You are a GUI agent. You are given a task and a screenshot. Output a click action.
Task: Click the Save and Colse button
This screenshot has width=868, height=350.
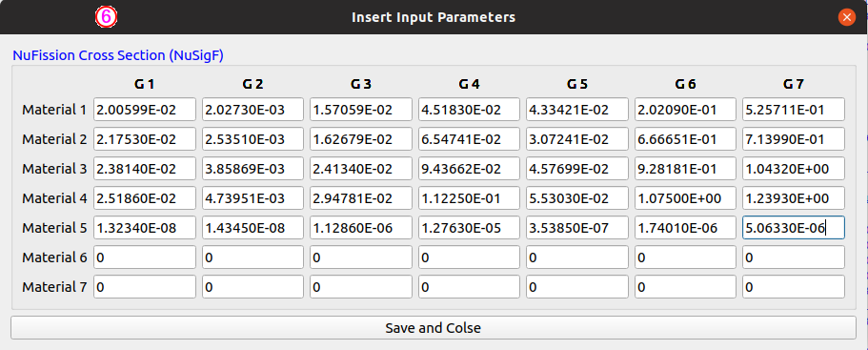tap(434, 328)
